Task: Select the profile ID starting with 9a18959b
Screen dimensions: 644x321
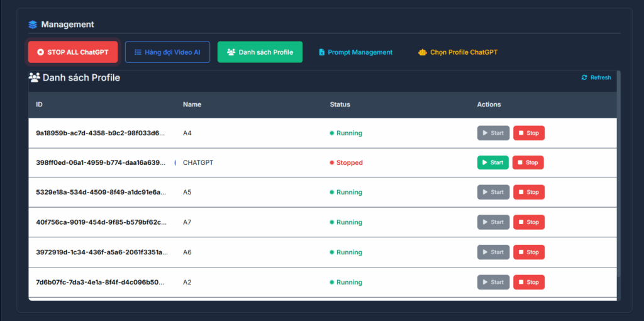Action: click(101, 133)
